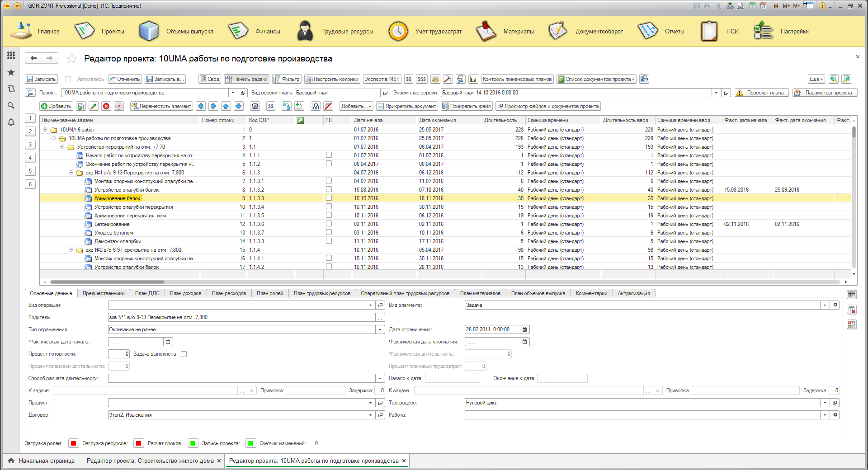Move element up with blue up arrow
868x470 pixels.
226,106
